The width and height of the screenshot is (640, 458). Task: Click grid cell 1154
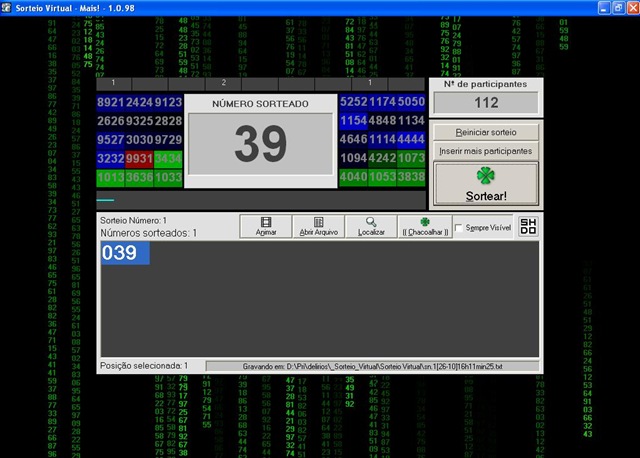coord(353,120)
